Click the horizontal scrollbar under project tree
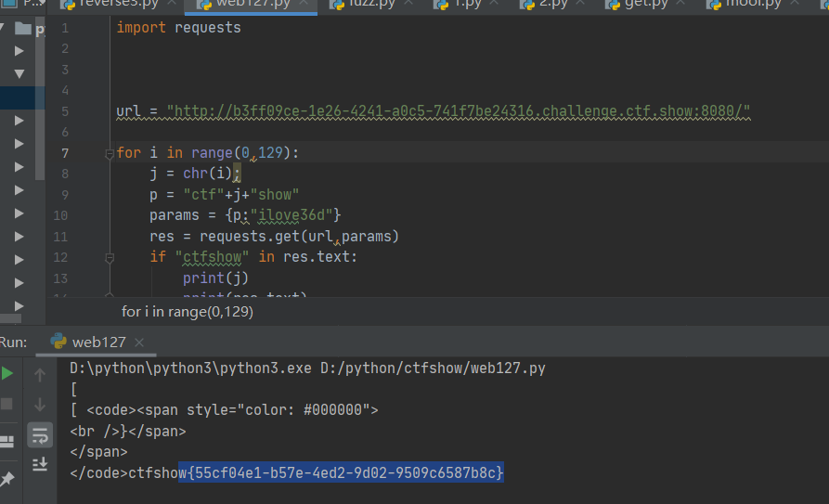Viewport: 829px width, 504px height. [x=10, y=319]
